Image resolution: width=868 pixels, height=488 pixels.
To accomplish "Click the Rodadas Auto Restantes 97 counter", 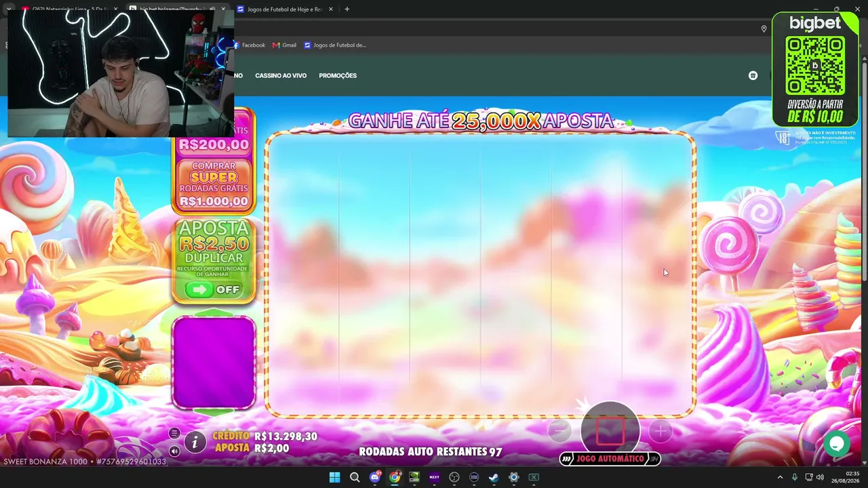I will [x=431, y=451].
